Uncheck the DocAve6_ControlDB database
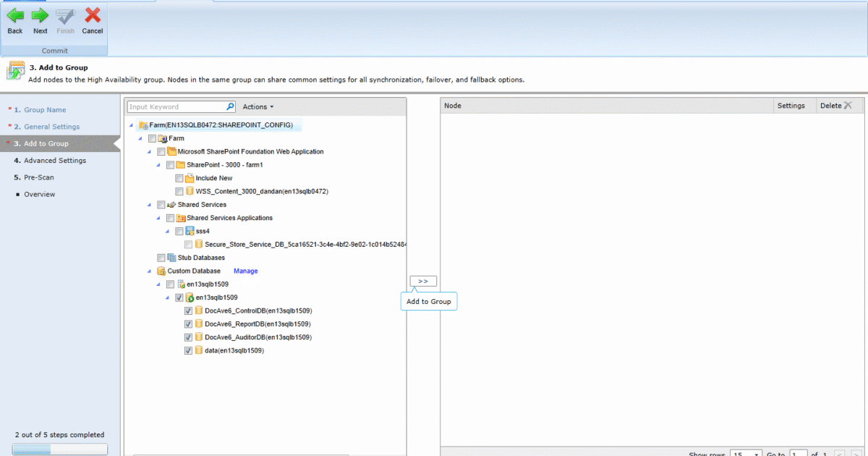 coord(188,311)
